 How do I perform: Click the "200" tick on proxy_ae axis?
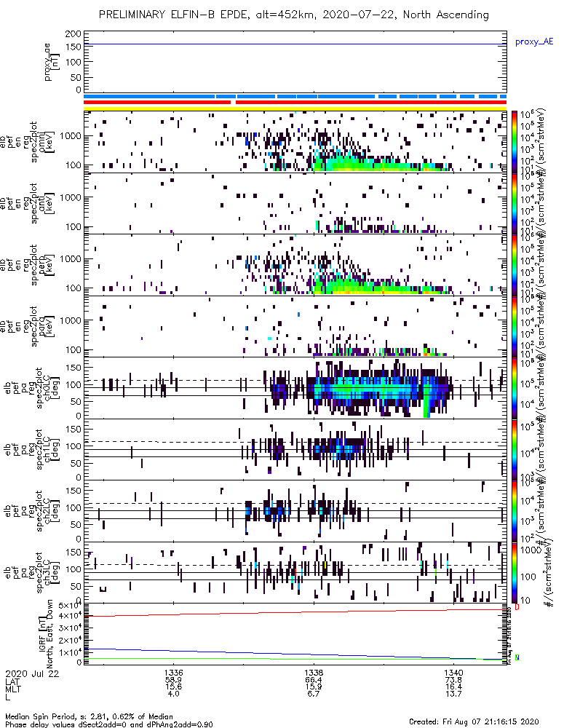(74, 34)
